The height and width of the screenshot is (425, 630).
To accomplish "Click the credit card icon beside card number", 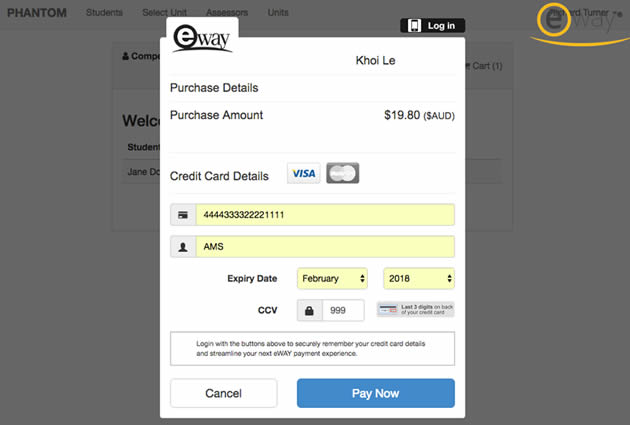I will [183, 215].
